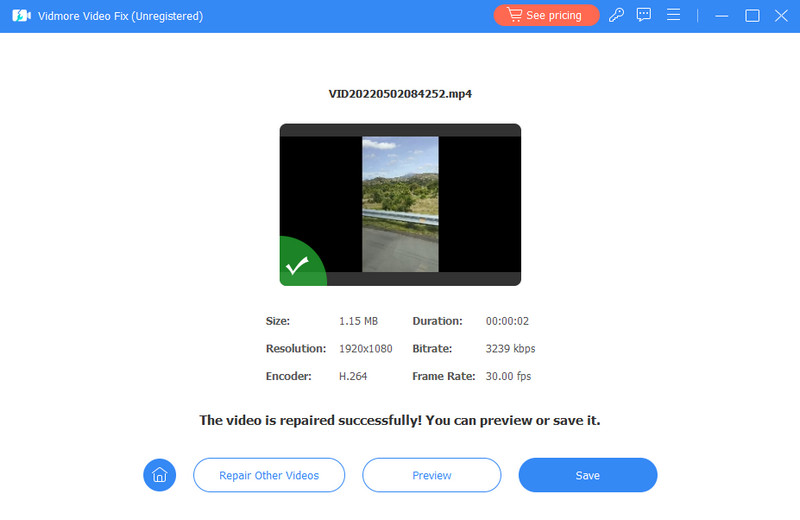The width and height of the screenshot is (800, 520).
Task: Click the encoder value H.264
Action: tap(353, 376)
